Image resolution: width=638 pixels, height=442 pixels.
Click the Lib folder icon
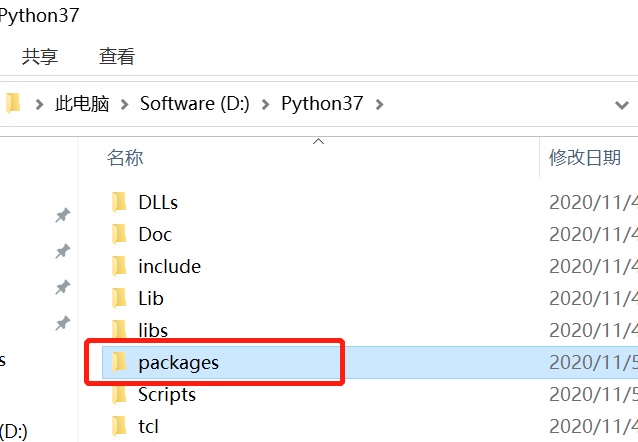119,298
